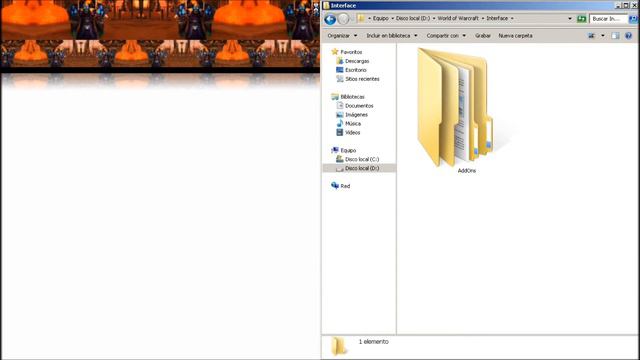
Task: Expand the address bar history dropdown
Action: [x=570, y=19]
